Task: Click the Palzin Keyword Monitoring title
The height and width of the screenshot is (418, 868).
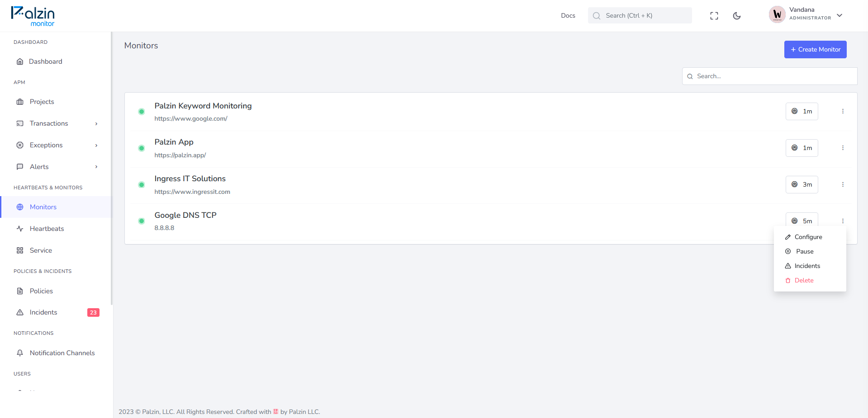Action: 203,106
